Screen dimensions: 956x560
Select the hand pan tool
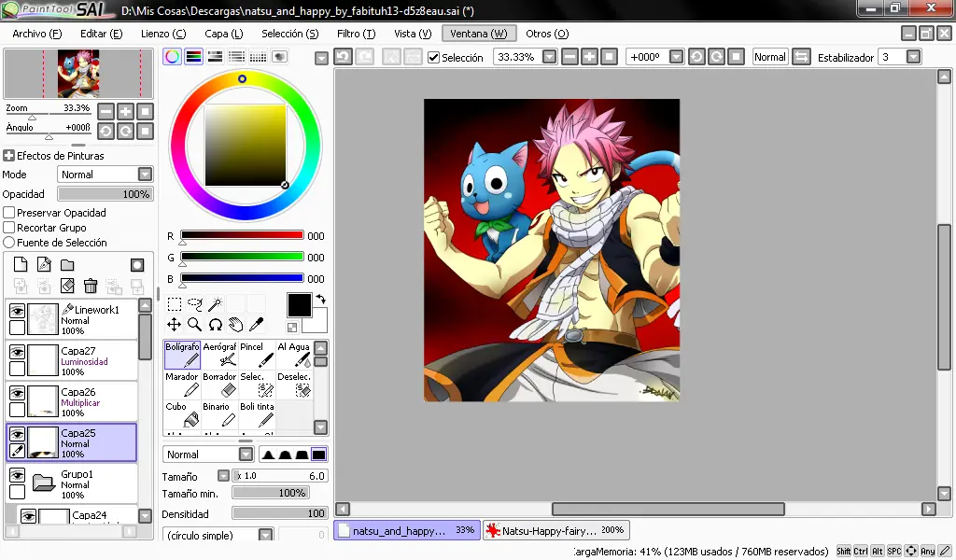tap(236, 324)
